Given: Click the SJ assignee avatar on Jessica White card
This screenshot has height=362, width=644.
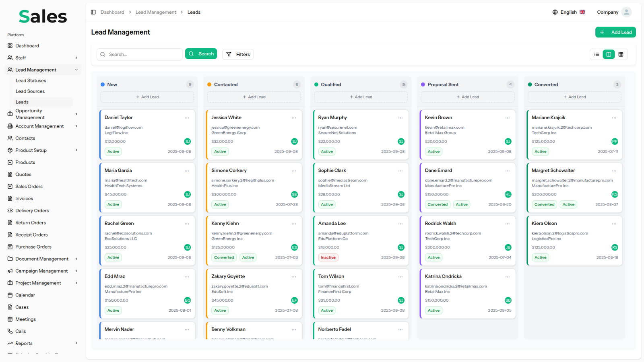Looking at the screenshot, I should pos(294,142).
